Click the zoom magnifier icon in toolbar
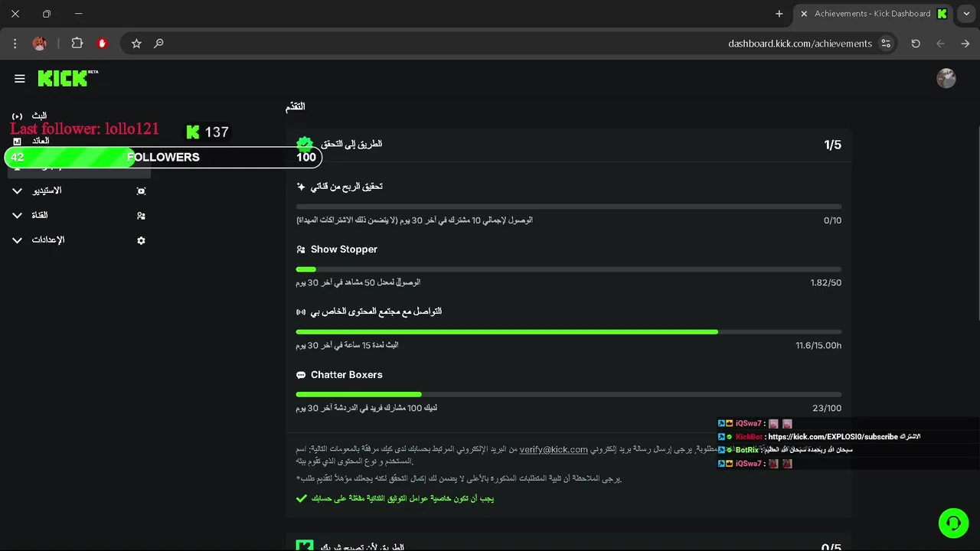This screenshot has height=551, width=980. point(158,44)
